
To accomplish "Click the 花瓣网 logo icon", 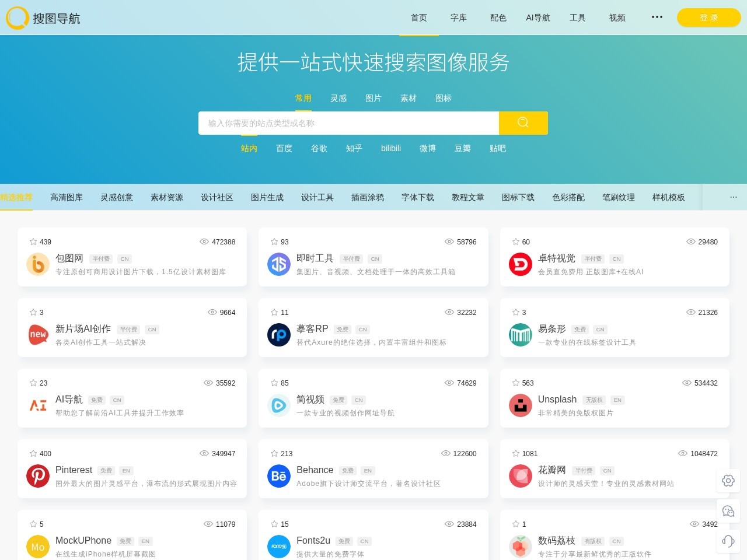I will pyautogui.click(x=521, y=476).
